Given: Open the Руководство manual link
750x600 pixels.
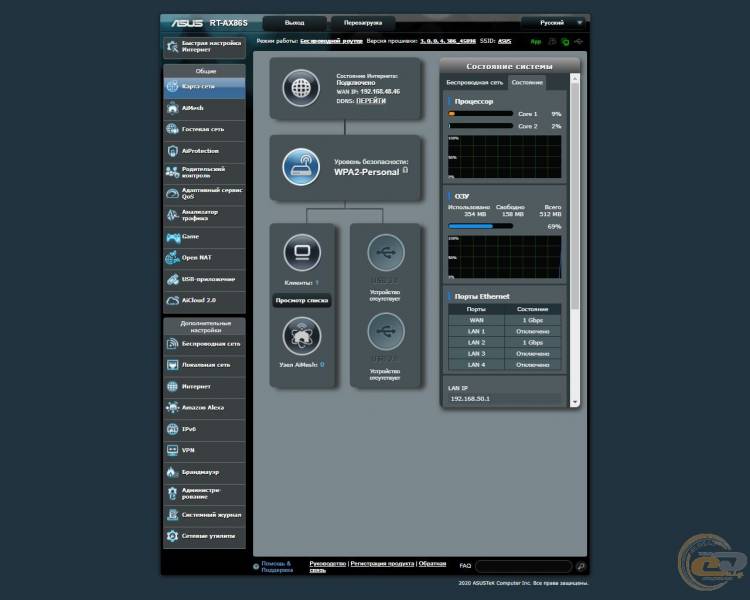Looking at the screenshot, I should (328, 564).
